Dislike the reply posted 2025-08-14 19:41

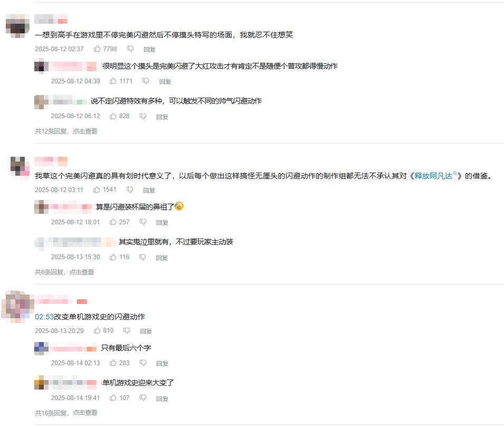point(143,398)
